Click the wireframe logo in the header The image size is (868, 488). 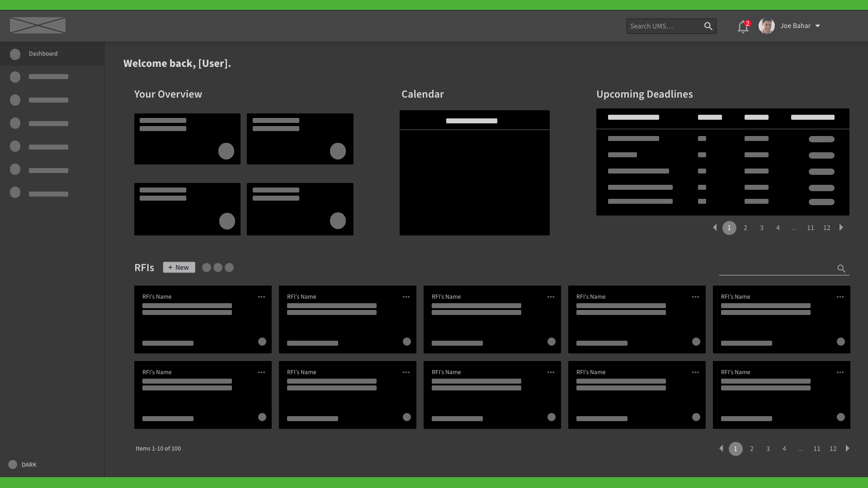click(x=38, y=25)
